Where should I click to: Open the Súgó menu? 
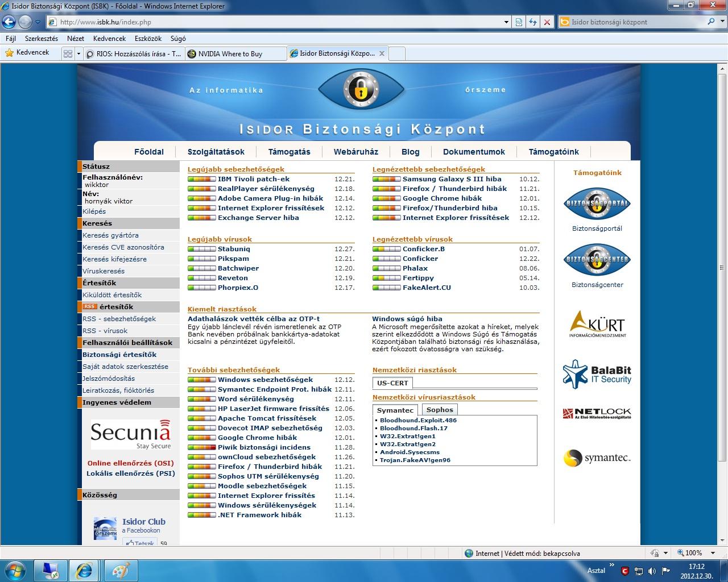(178, 39)
